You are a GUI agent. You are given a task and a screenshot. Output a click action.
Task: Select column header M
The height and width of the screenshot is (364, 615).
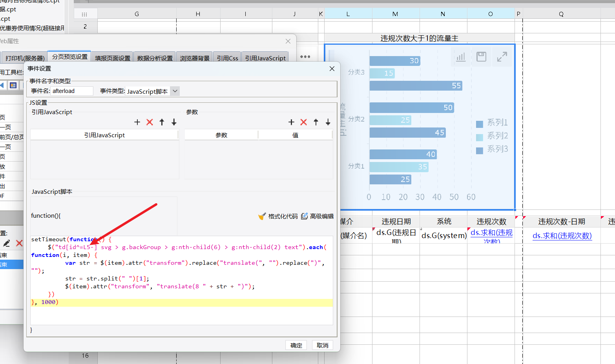pos(395,14)
